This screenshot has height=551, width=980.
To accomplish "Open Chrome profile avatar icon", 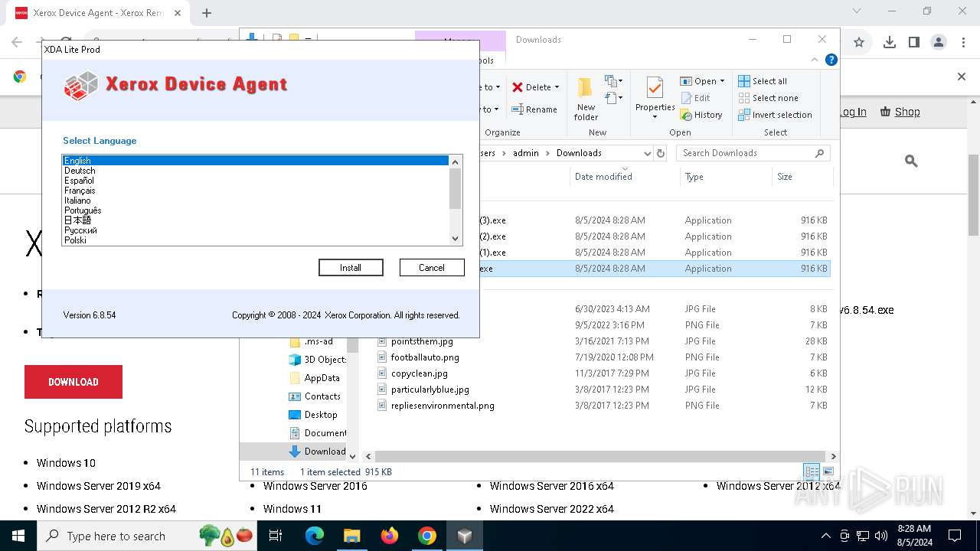I will coord(939,43).
